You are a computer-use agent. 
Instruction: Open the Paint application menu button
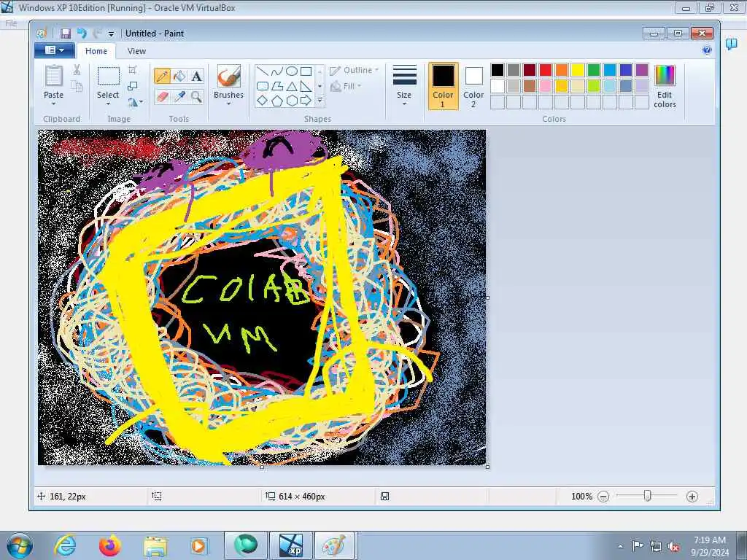click(54, 50)
